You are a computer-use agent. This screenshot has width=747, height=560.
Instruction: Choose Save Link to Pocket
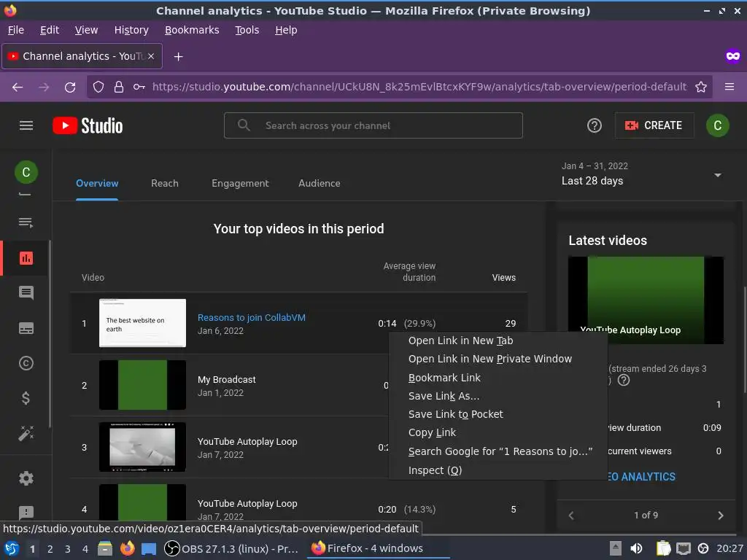pyautogui.click(x=498, y=414)
